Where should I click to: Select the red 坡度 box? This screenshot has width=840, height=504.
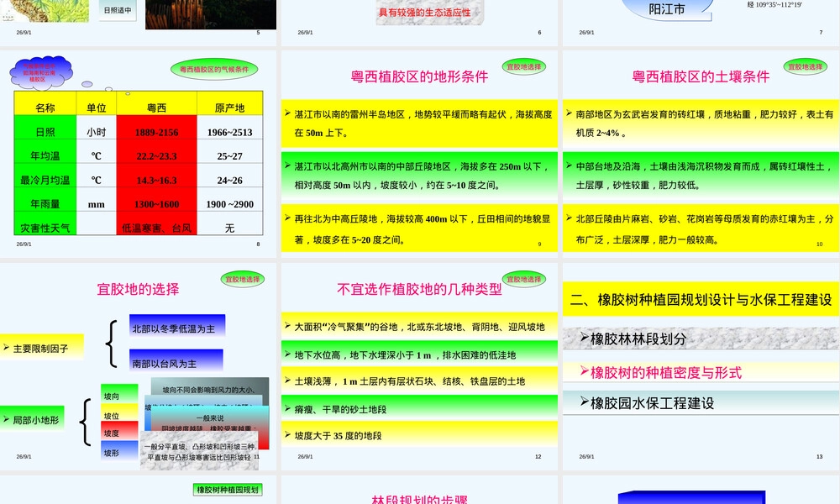coord(119,431)
